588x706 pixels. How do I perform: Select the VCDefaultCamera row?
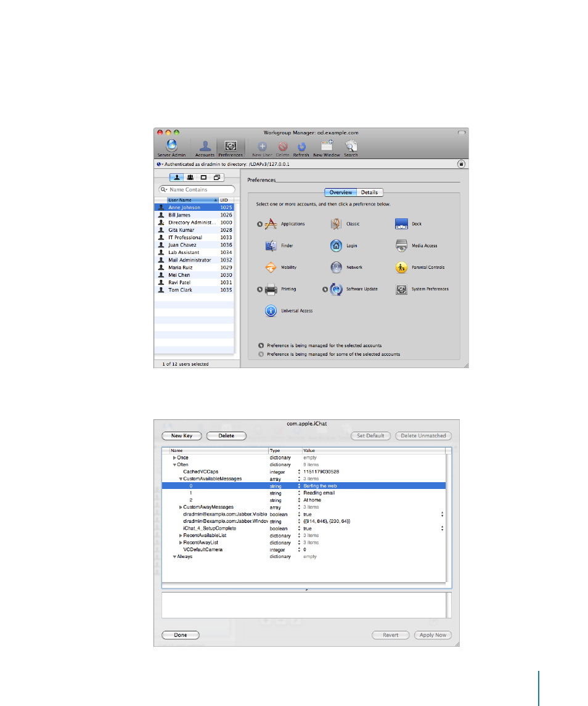[x=304, y=550]
